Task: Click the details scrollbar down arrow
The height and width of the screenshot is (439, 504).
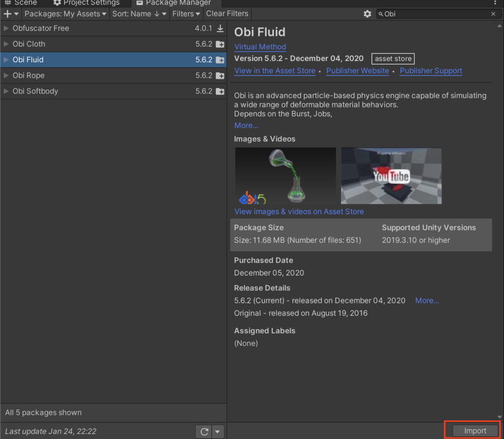Action: click(x=500, y=417)
